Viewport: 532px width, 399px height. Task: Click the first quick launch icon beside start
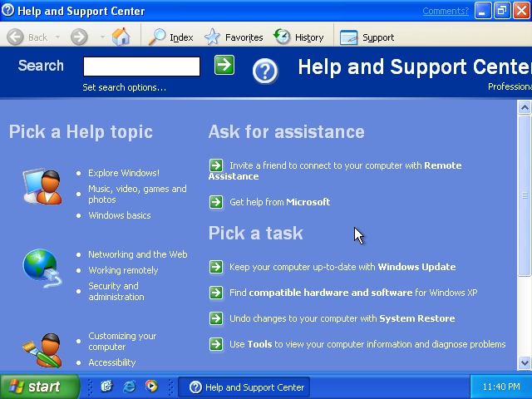click(107, 387)
